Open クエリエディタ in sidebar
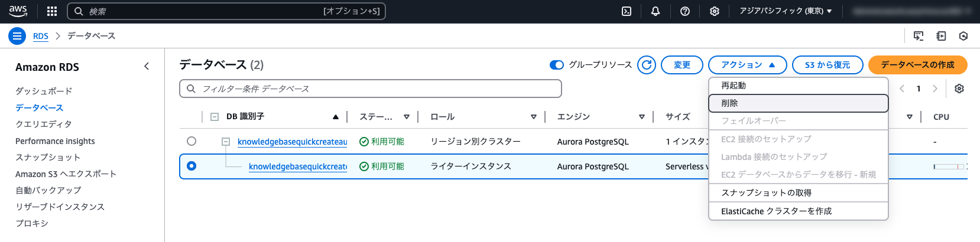Viewport: 980px width, 242px height. [x=44, y=124]
